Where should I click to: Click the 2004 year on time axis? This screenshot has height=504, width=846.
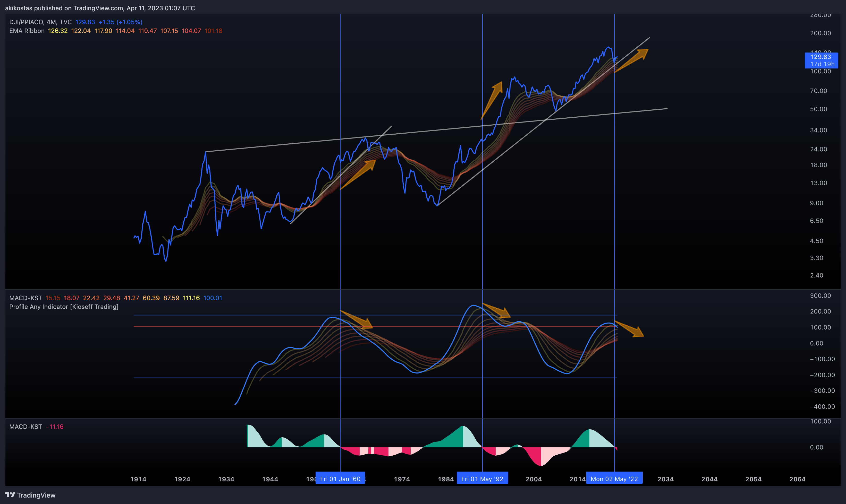[x=534, y=479]
